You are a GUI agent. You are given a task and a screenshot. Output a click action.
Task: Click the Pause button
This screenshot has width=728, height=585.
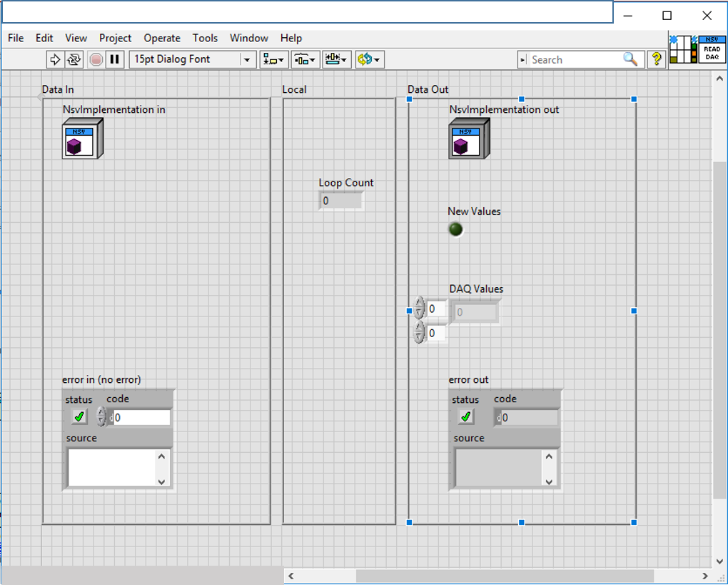(114, 59)
